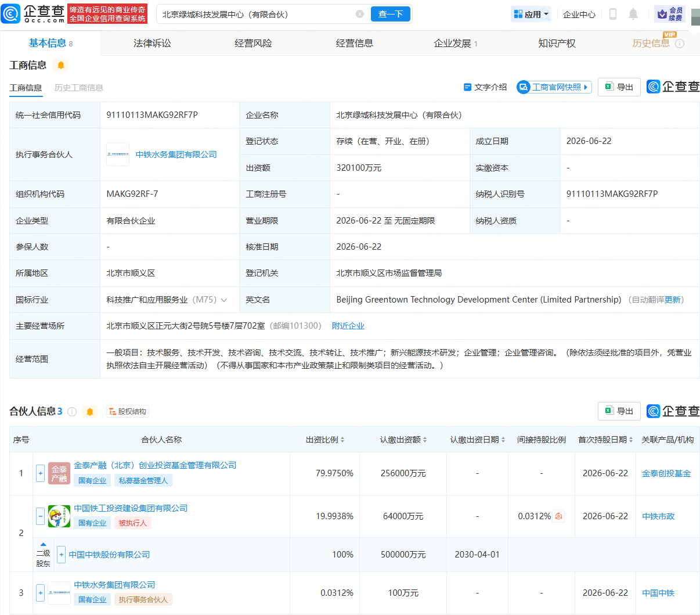Open 中国中铁 related institution link
Screen dimensions: 700x615
(658, 593)
